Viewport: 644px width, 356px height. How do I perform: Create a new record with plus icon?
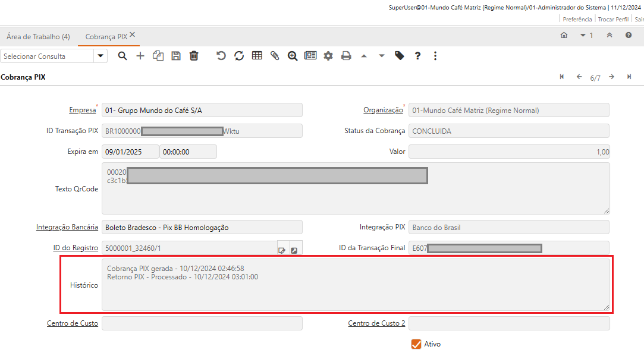click(x=140, y=56)
